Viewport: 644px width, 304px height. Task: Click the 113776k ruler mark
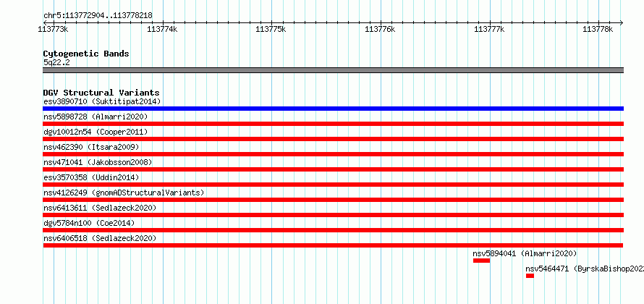(x=381, y=29)
